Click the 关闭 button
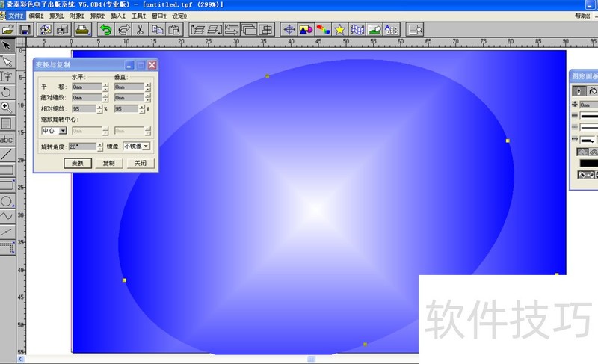The image size is (598, 364). 140,163
